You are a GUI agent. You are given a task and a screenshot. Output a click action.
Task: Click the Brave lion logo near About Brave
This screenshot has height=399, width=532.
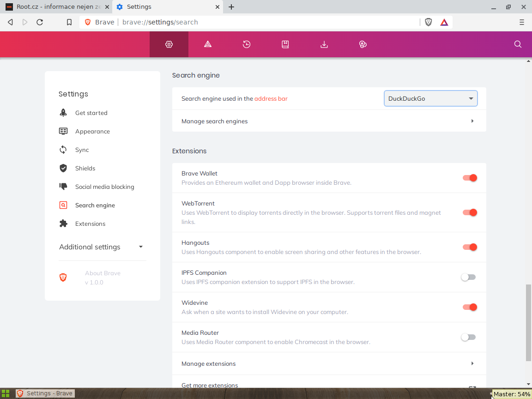tap(63, 278)
